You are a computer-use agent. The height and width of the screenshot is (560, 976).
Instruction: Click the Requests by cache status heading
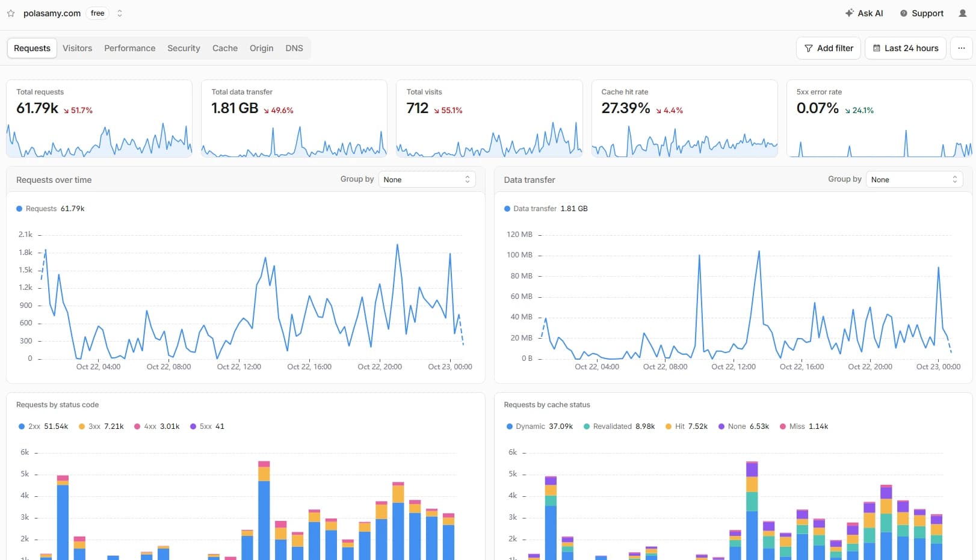(547, 405)
